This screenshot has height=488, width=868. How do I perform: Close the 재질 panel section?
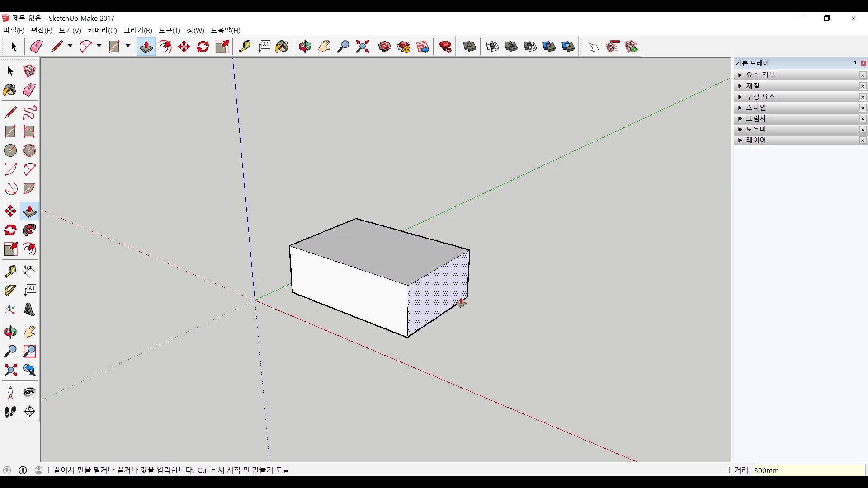[x=863, y=86]
